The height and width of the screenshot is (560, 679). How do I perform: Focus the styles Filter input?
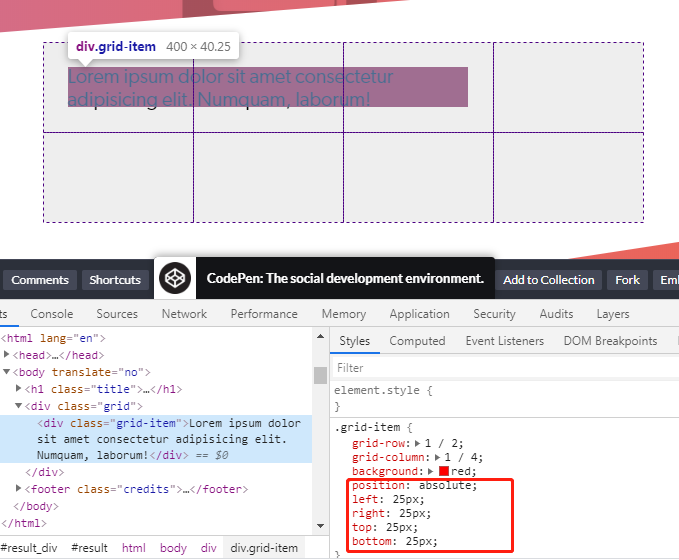point(504,368)
